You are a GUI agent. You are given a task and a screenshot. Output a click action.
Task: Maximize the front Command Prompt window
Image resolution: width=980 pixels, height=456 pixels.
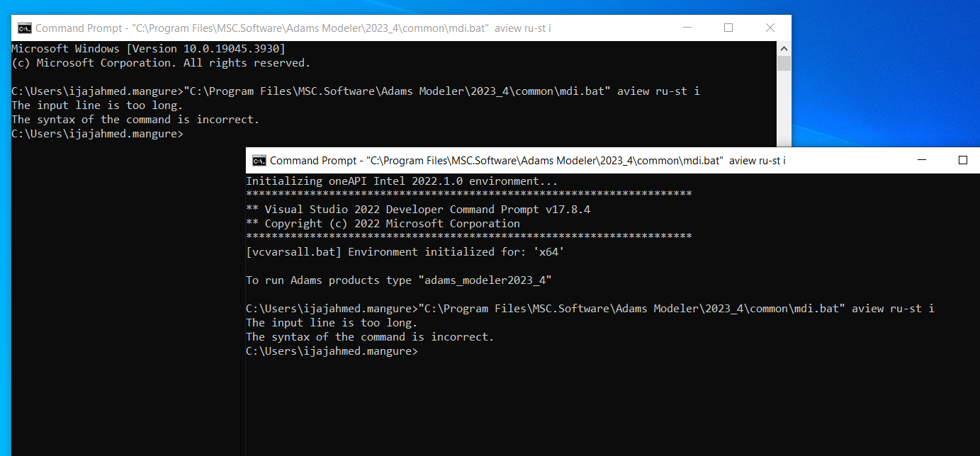point(962,161)
